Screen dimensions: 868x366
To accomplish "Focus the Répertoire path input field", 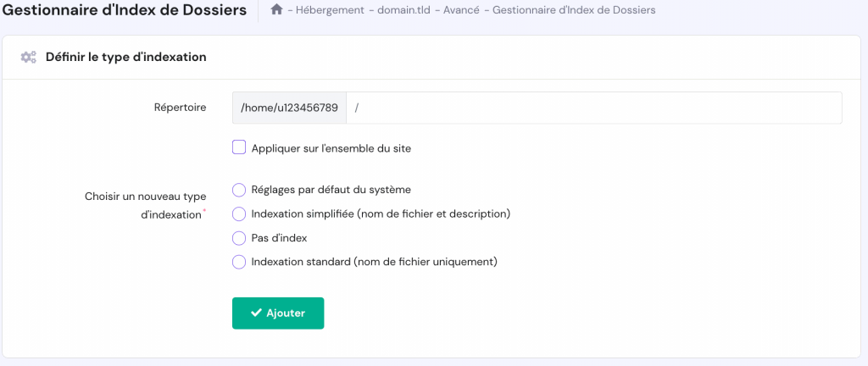I will [593, 108].
